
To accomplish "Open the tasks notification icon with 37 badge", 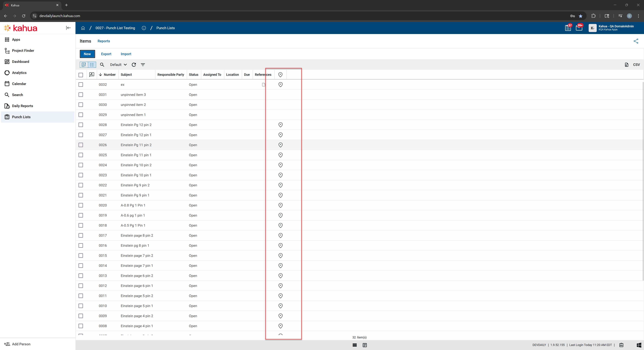I will (568, 28).
